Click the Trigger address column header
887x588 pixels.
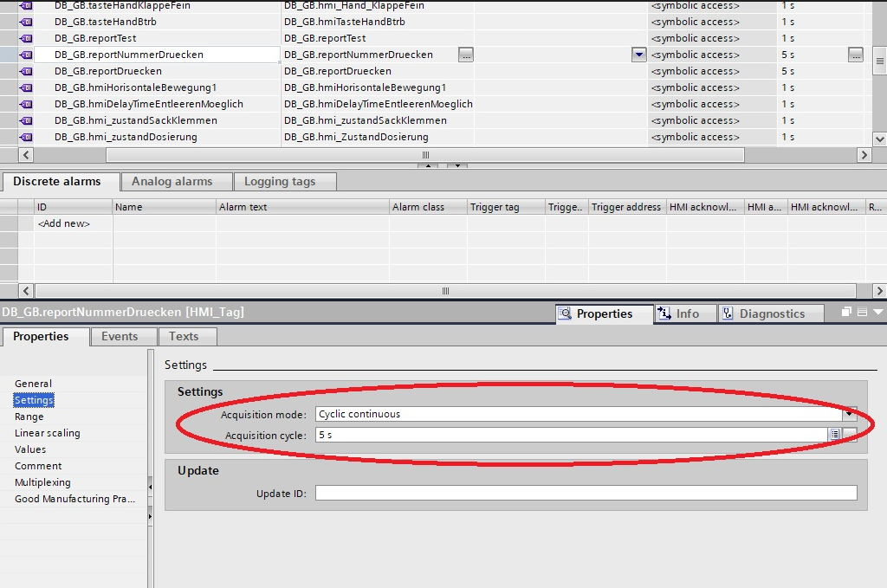pos(627,207)
